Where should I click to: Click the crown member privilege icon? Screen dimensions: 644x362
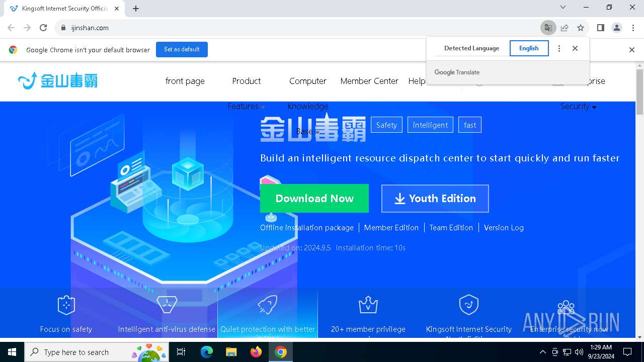[368, 305]
